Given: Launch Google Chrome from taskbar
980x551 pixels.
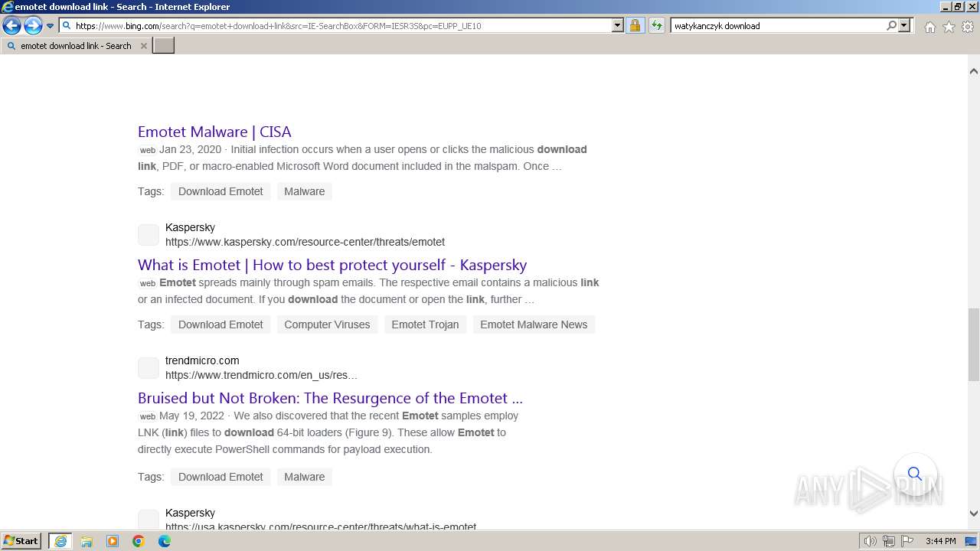Looking at the screenshot, I should [139, 541].
